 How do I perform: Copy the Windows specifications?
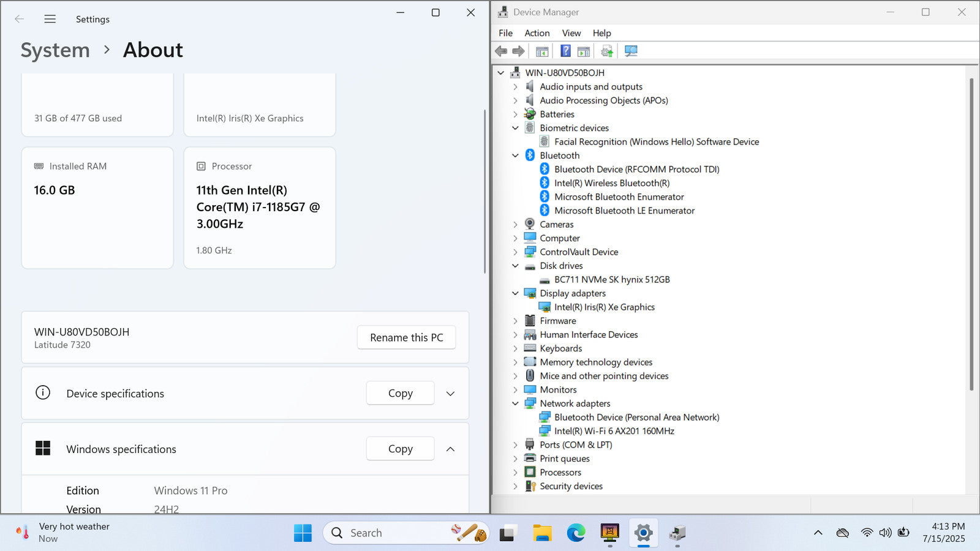coord(401,449)
